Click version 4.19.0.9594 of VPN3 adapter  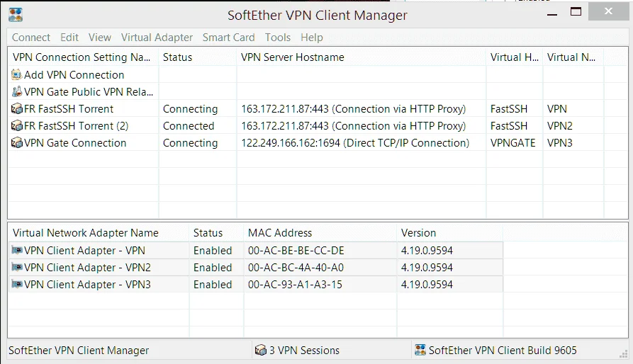(x=427, y=284)
